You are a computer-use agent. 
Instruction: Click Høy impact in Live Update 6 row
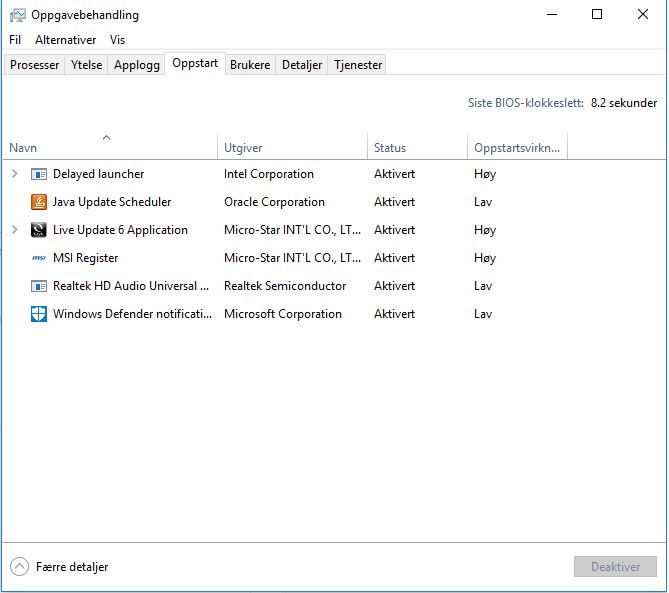(485, 230)
